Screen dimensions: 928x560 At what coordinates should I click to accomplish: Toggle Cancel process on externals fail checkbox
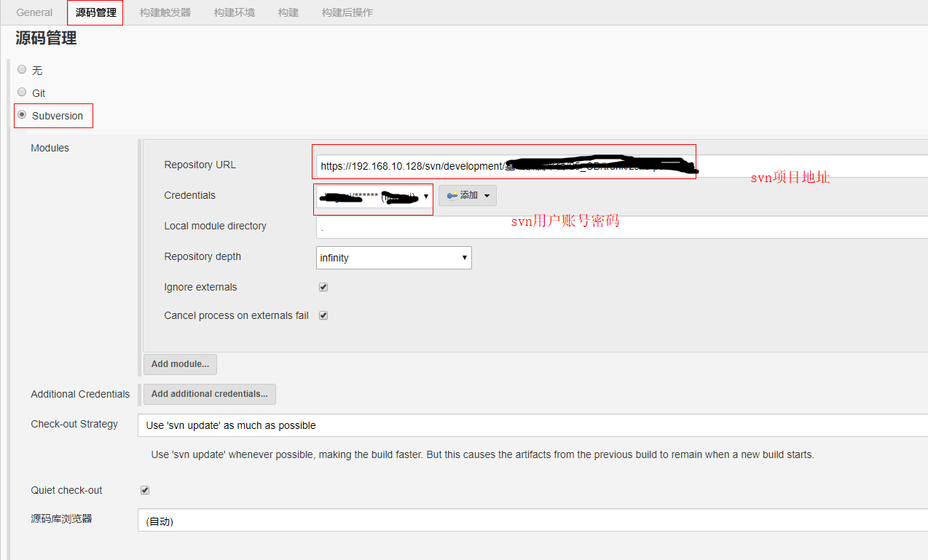tap(323, 315)
